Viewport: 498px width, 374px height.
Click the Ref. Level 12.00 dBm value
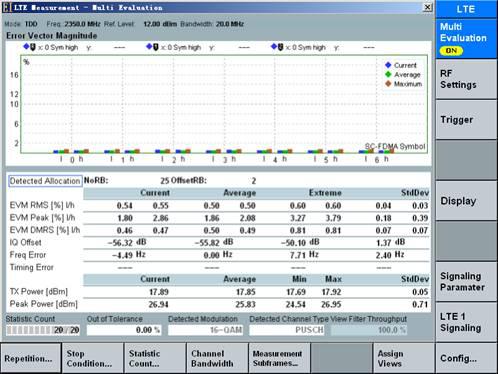point(160,24)
